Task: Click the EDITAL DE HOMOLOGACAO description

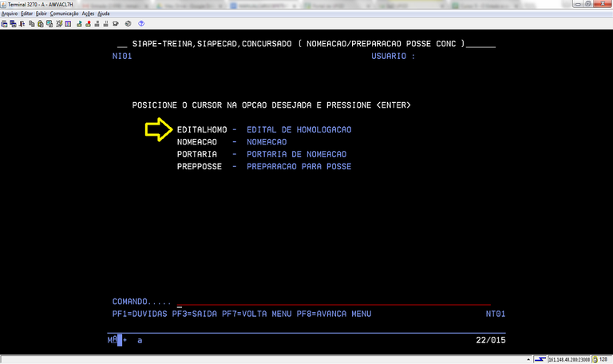Action: [299, 129]
